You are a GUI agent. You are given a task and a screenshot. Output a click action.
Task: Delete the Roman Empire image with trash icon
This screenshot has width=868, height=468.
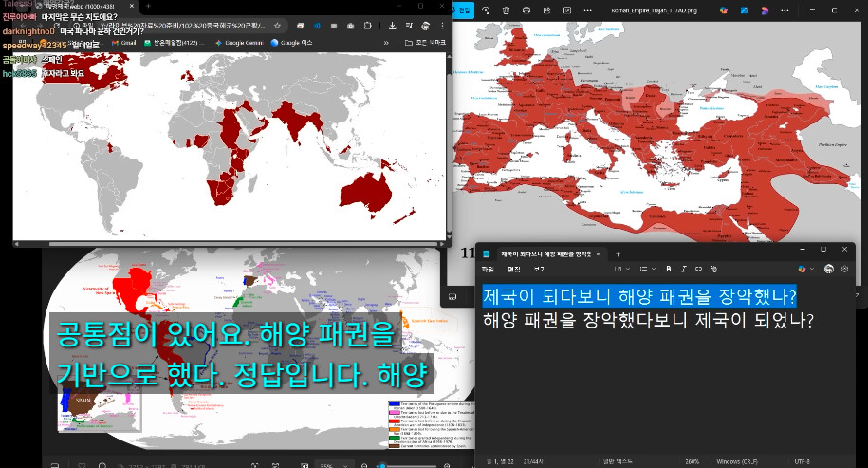click(506, 10)
